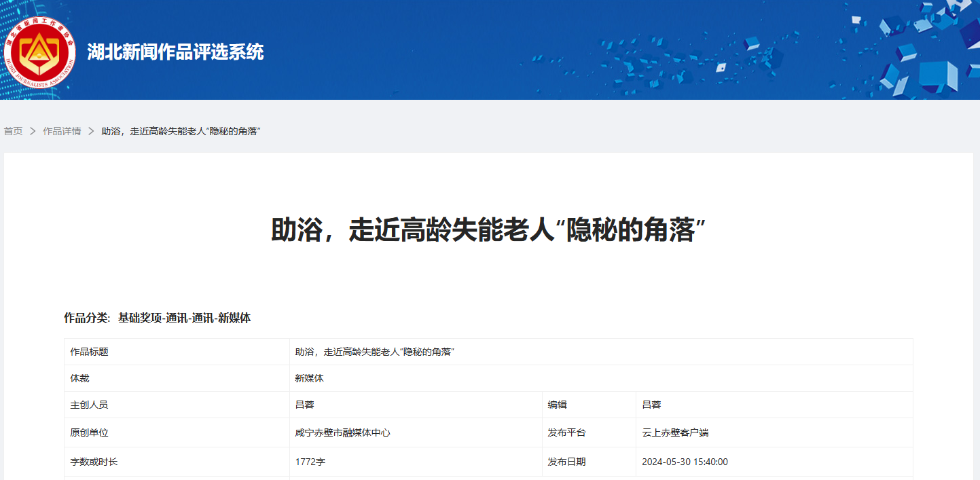Click the large article headline
The height and width of the screenshot is (480, 980).
489,230
